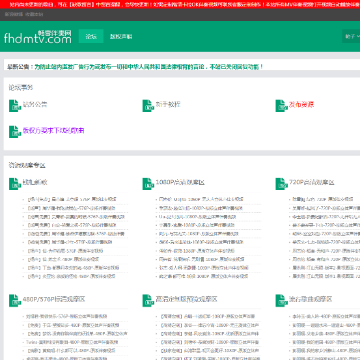
Task: Open the 站务公告 forum icon
Action: pyautogui.click(x=15, y=106)
